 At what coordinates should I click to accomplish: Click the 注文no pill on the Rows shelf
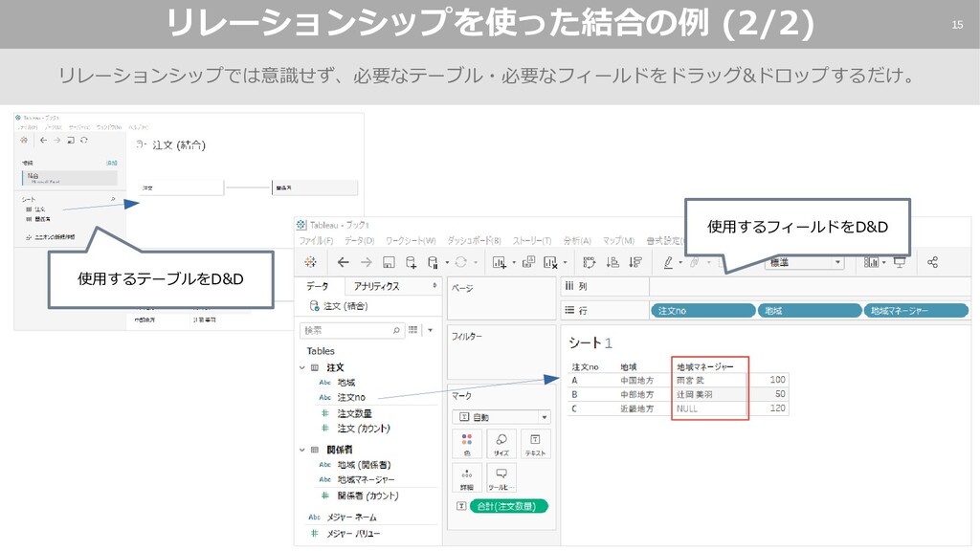(703, 311)
